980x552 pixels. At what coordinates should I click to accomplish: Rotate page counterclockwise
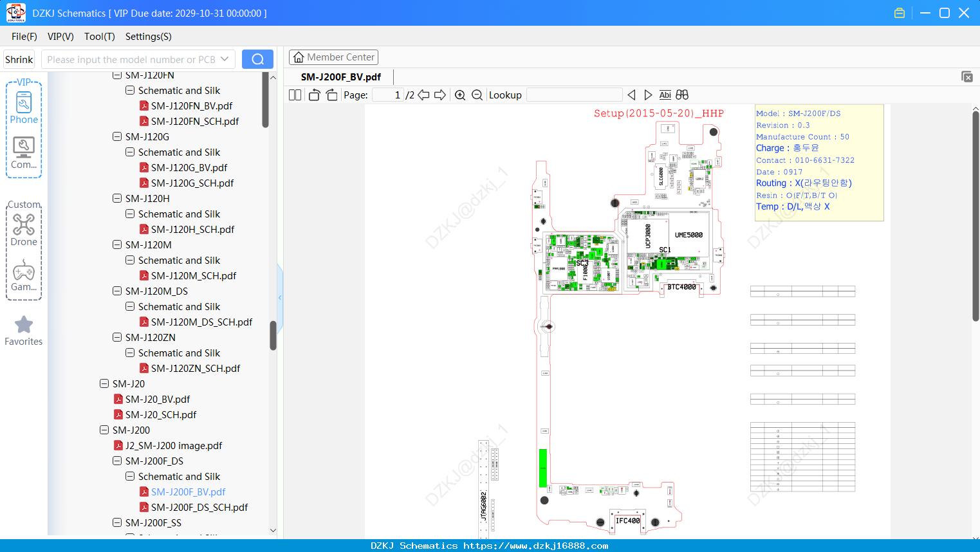click(x=314, y=95)
